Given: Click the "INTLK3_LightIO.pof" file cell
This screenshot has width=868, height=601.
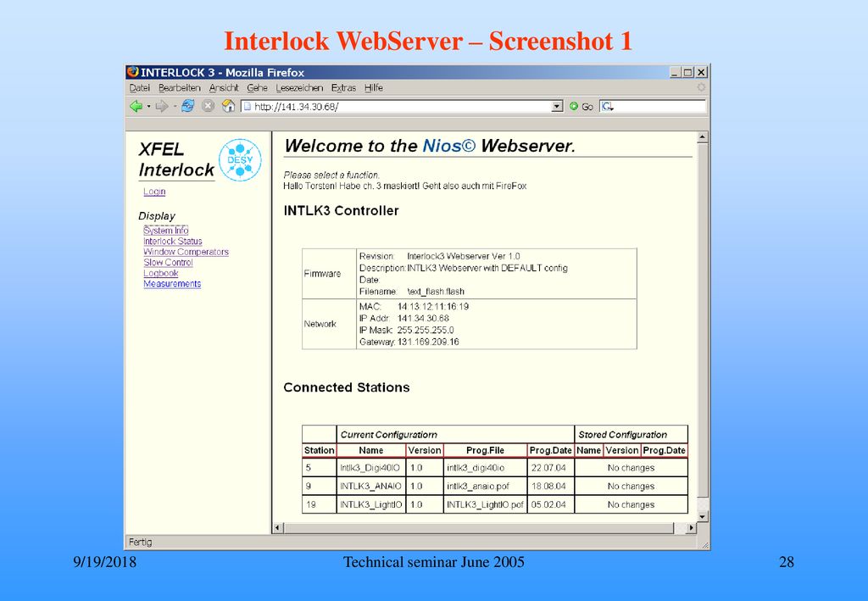Looking at the screenshot, I should (x=485, y=504).
